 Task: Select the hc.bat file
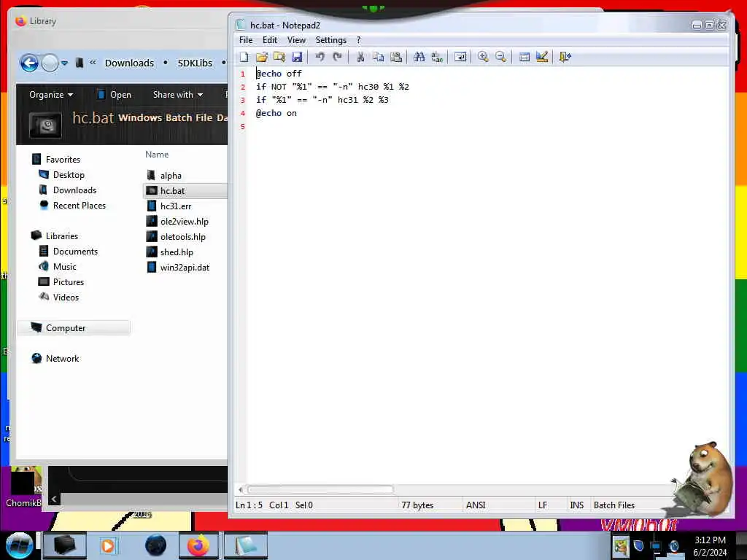point(172,191)
